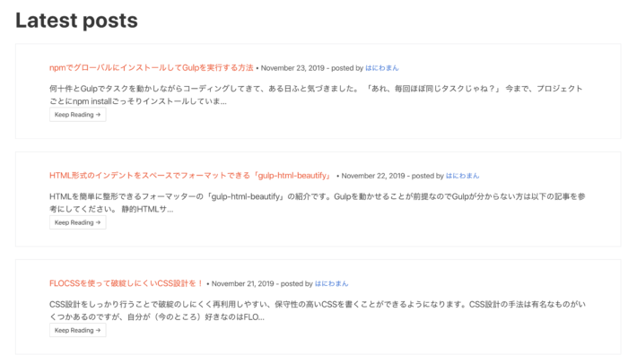This screenshot has width=628, height=364.
Task: Click author はにわまん on November 22 post
Action: (463, 176)
